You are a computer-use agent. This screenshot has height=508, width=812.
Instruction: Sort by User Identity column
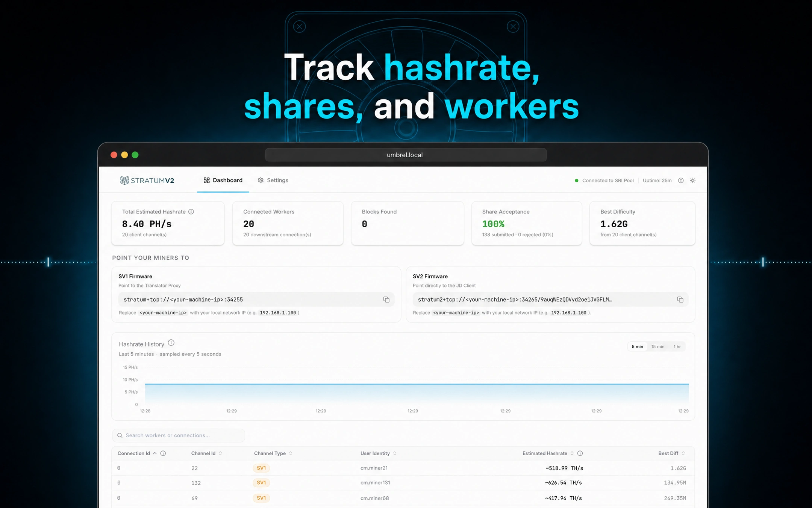[378, 453]
